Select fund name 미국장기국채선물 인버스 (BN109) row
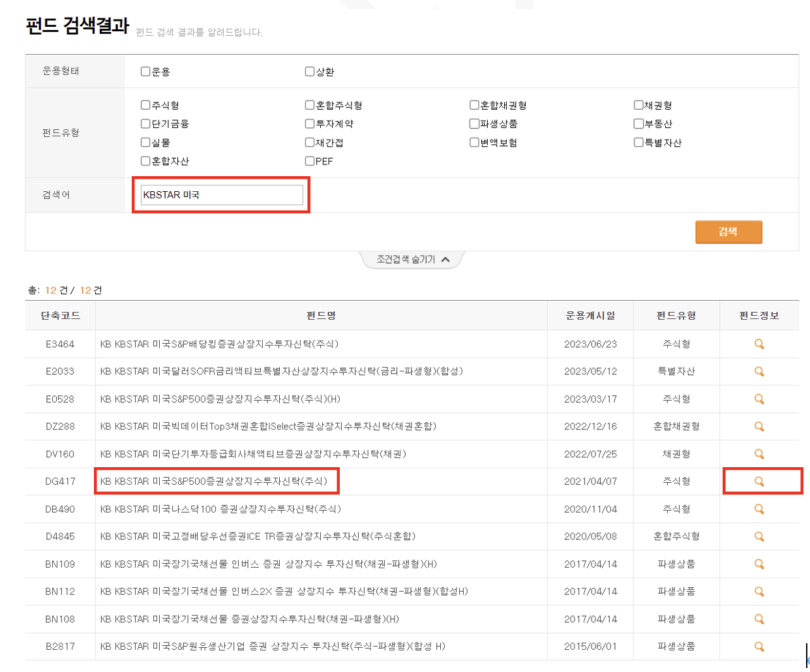This screenshot has width=810, height=672. coord(269,564)
